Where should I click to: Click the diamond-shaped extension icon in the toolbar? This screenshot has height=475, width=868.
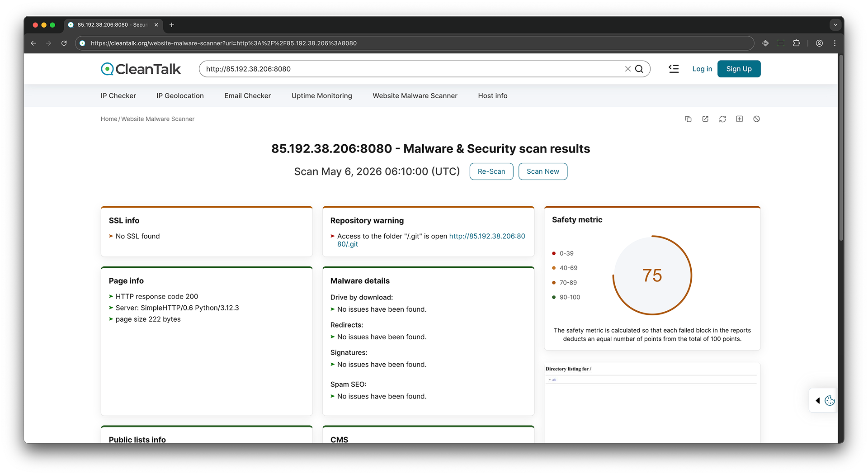pos(765,43)
